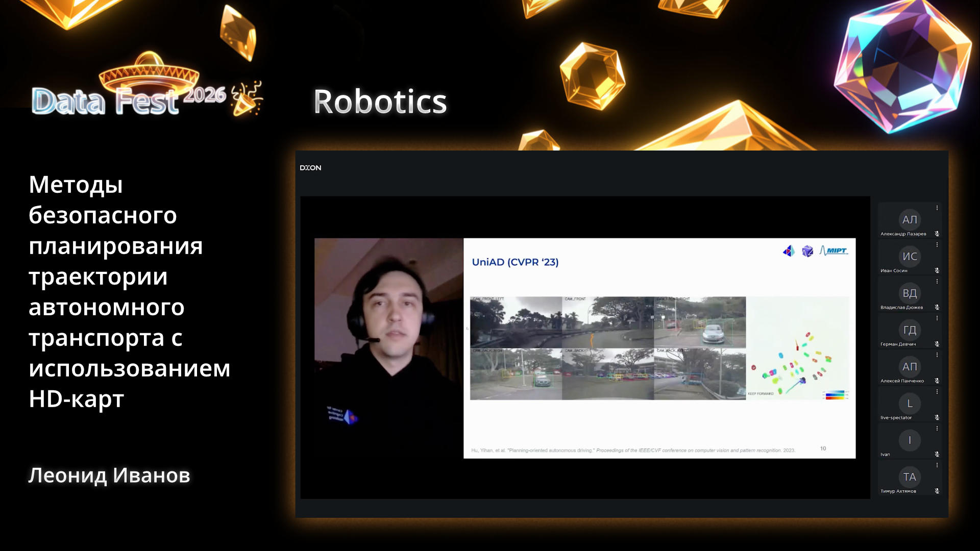This screenshot has width=980, height=551.
Task: Click the speaker name 'Леонид Иванов'
Action: click(109, 475)
